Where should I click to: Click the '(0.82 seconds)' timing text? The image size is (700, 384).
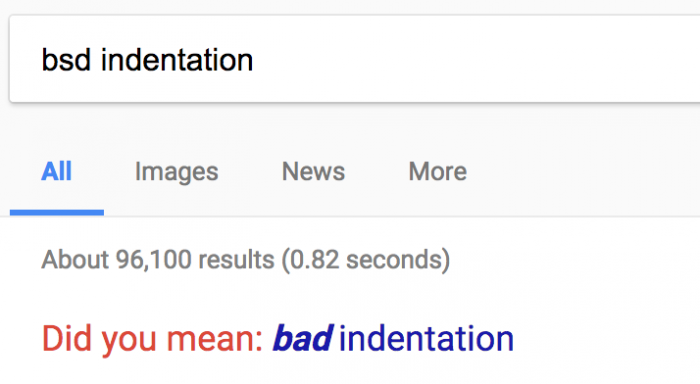point(366,260)
